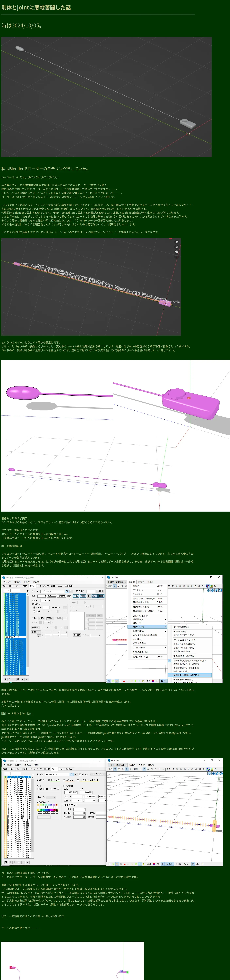
Task: Select 球 shape radio button
Action: coord(38,789)
